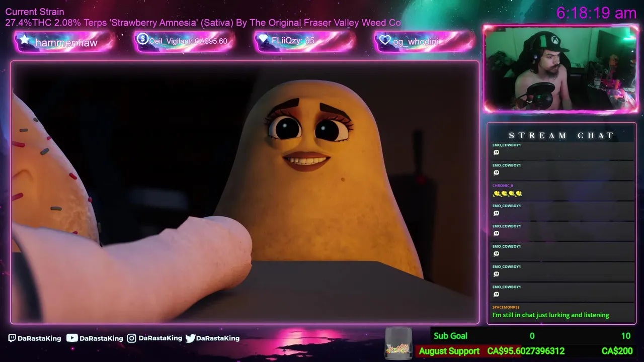Click DaRastaKing beside the YouTube logo
644x362 pixels.
(x=101, y=338)
